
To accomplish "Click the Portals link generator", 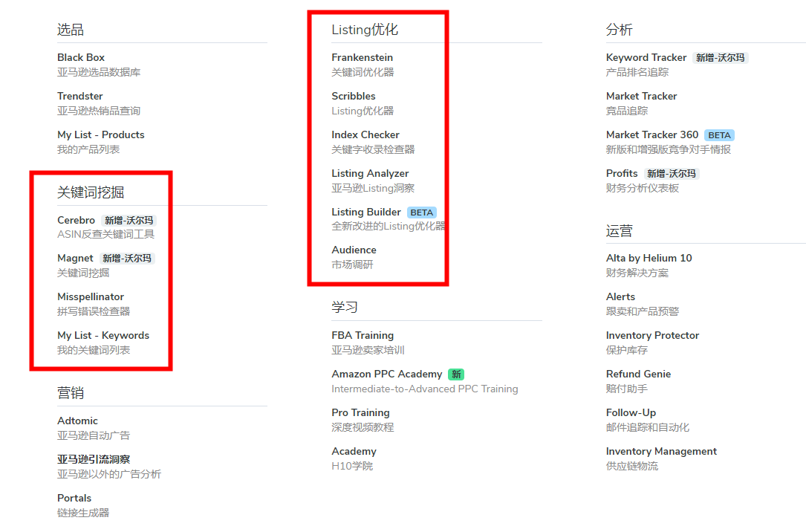I will pos(74,499).
